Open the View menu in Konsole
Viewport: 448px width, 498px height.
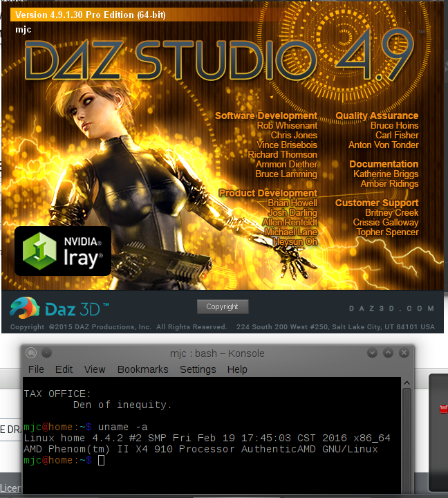point(95,369)
